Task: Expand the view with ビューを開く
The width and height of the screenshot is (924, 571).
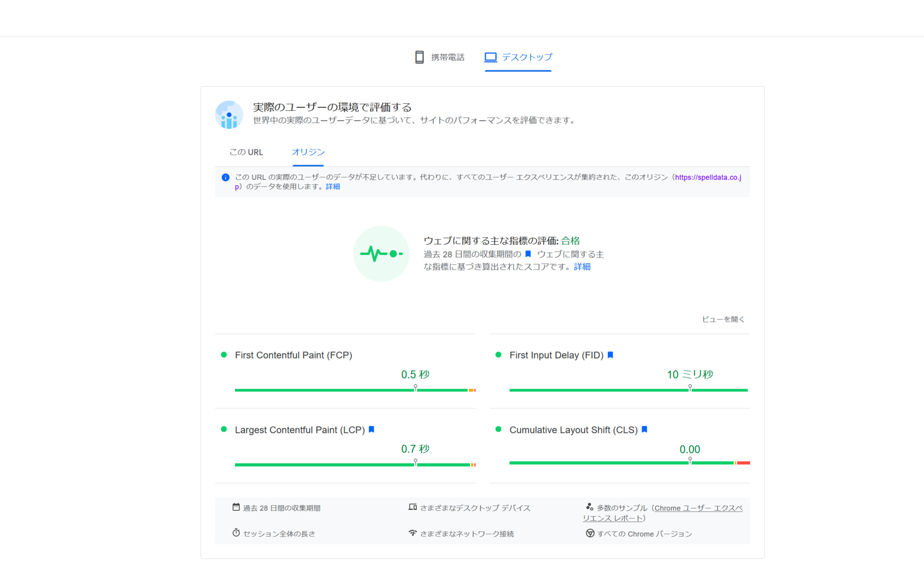Action: (x=723, y=319)
